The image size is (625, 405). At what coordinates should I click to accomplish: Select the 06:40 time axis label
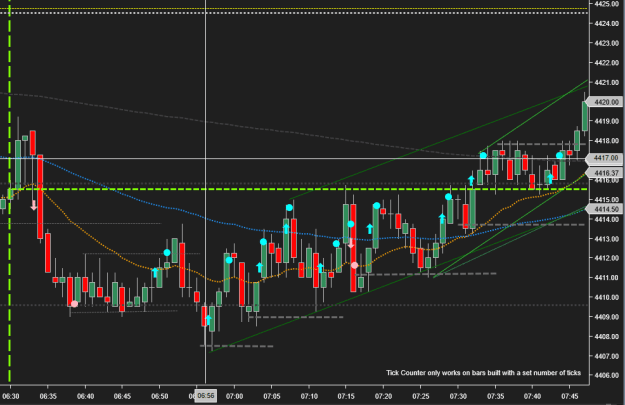pos(85,396)
